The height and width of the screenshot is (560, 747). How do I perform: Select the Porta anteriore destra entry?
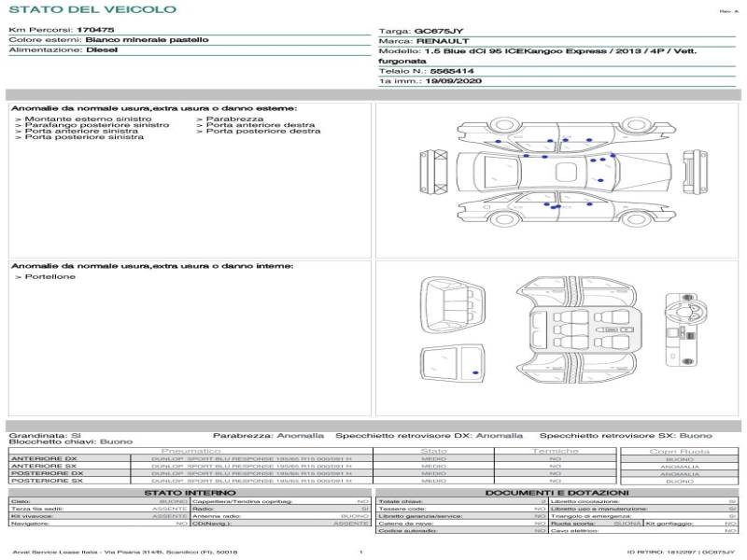click(261, 125)
